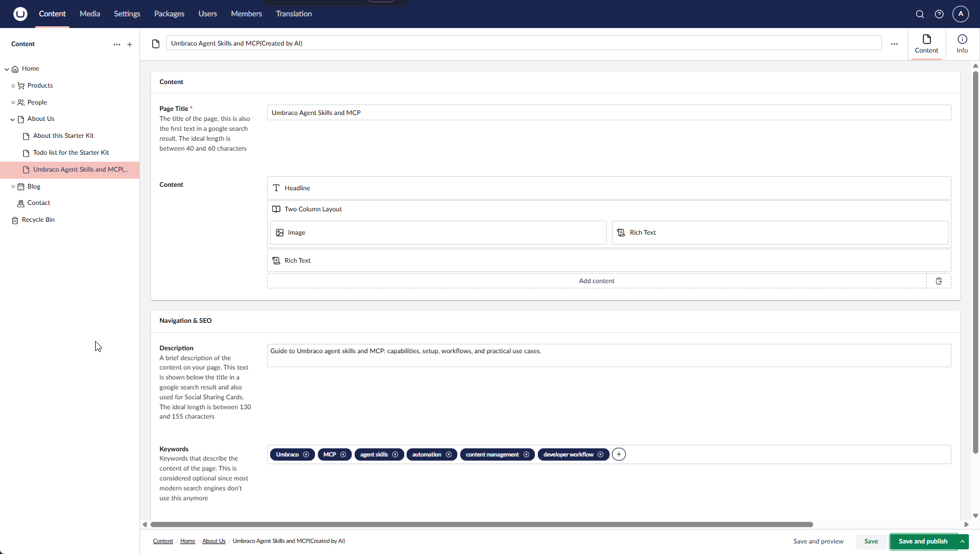Viewport: 980px width, 554px height.
Task: Click Save and publish button
Action: coord(923,542)
